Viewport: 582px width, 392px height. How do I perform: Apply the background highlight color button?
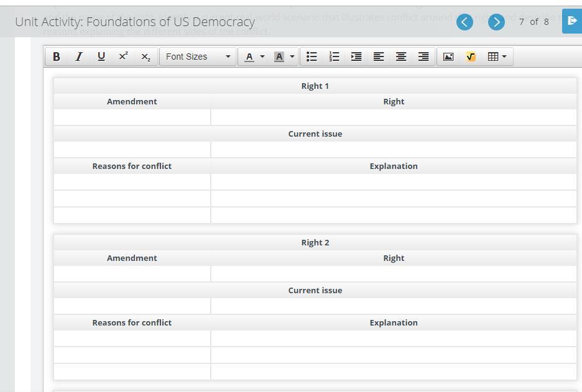[x=279, y=57]
